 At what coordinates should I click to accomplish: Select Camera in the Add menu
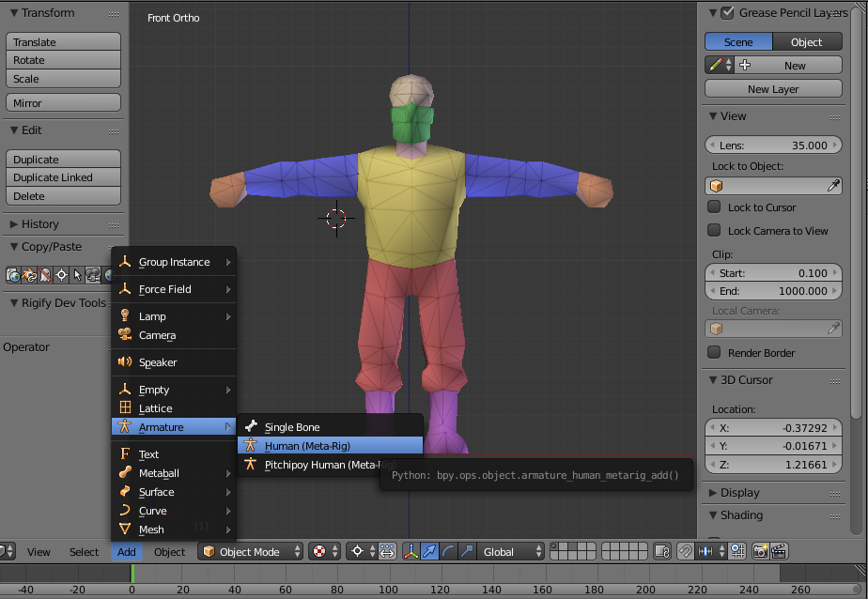(x=174, y=335)
